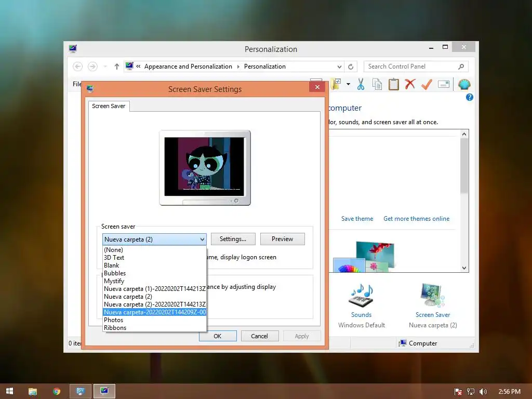Click the clipboard Paste icon in toolbar
The height and width of the screenshot is (399, 532).
[394, 84]
